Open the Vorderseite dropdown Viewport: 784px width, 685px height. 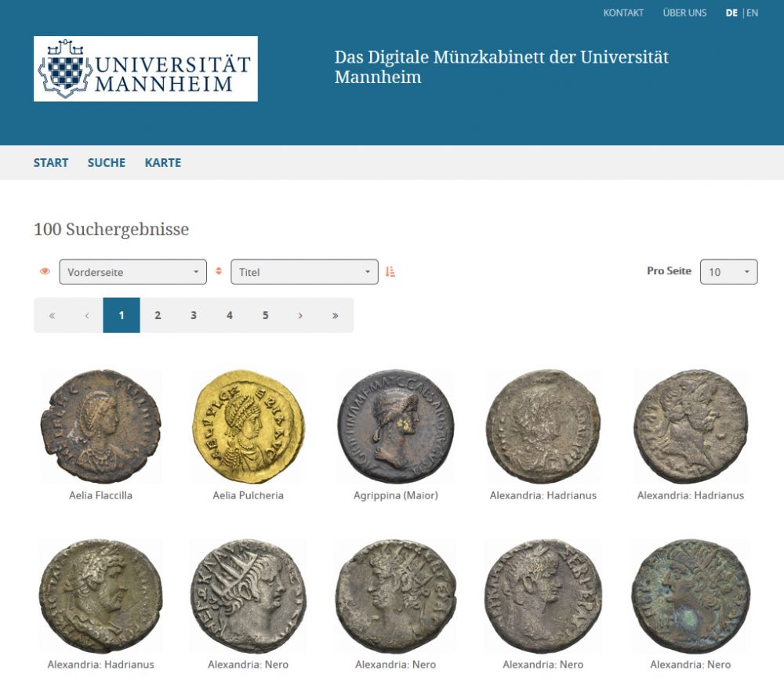point(132,272)
